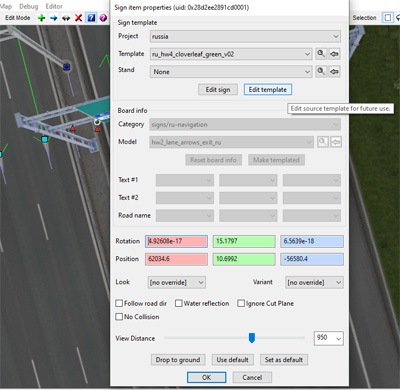Click the Edit sign button

(x=218, y=89)
